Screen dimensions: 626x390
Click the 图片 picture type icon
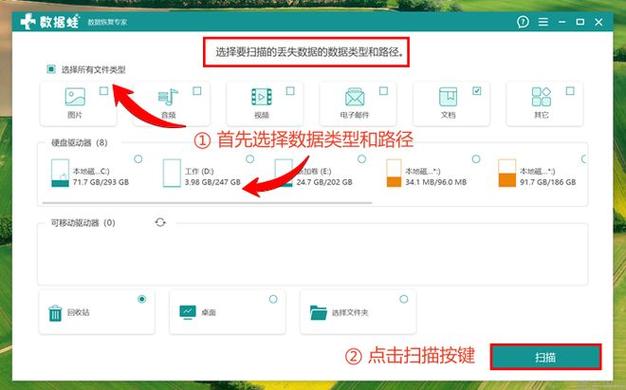(x=75, y=97)
